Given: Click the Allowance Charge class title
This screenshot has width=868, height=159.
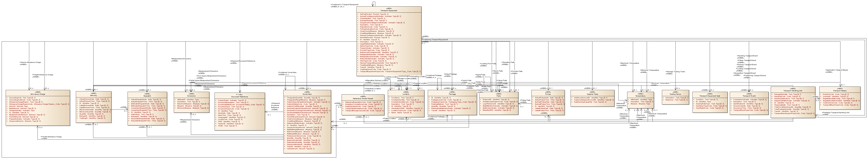Looking at the screenshot, I should tap(38, 94).
